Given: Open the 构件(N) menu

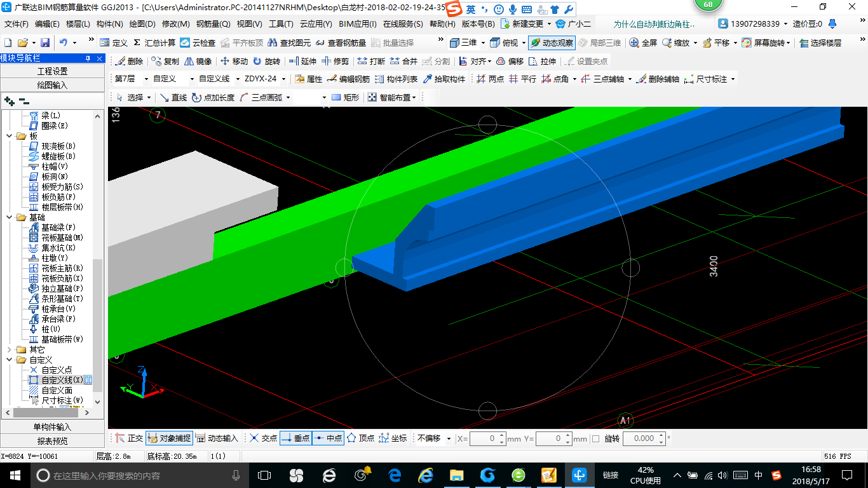Looking at the screenshot, I should (x=109, y=24).
